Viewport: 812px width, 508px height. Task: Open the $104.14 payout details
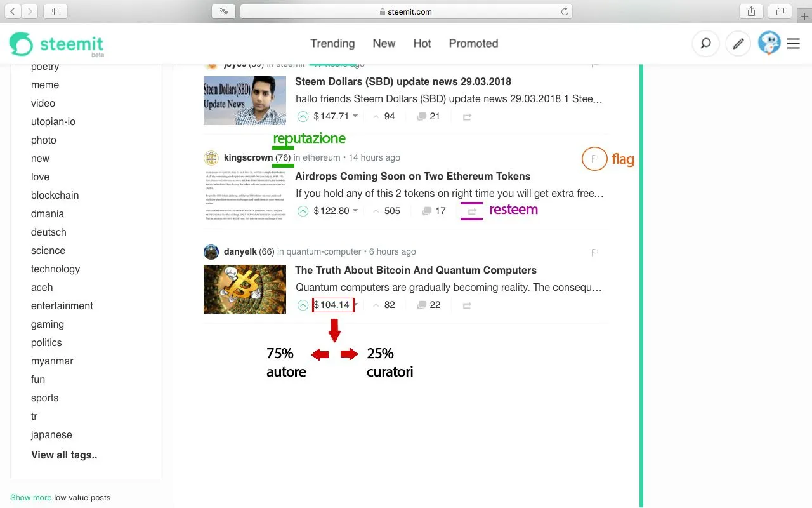point(332,305)
